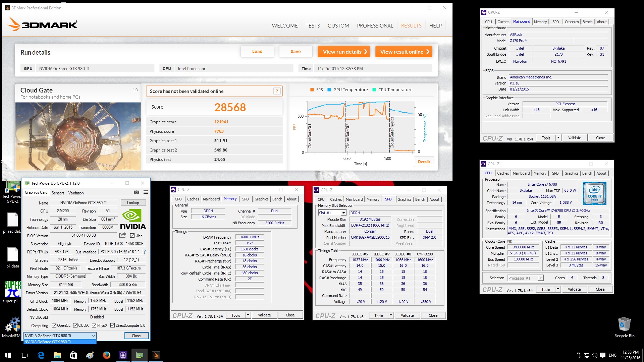Image resolution: width=644 pixels, height=362 pixels.
Task: Go to the WELCOME tab in 3DMark
Action: click(x=285, y=26)
